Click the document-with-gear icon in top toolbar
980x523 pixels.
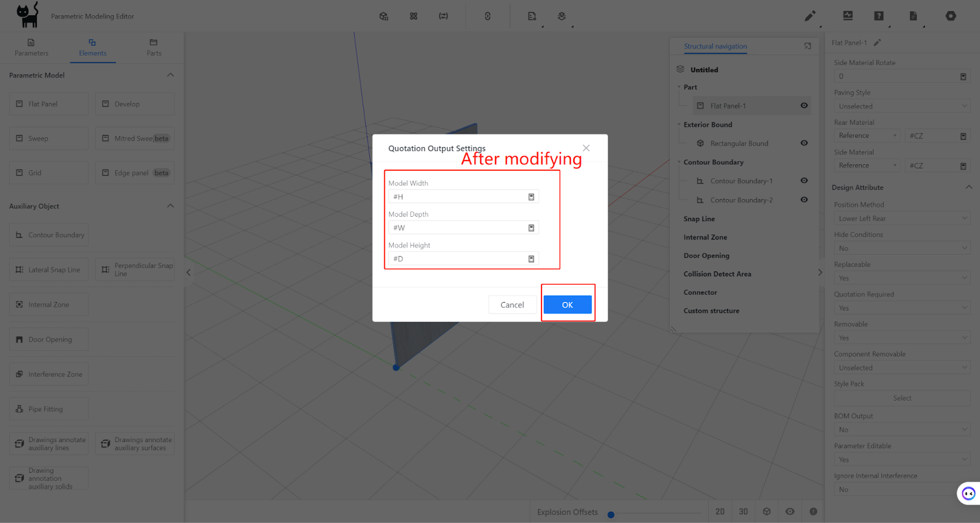(532, 17)
